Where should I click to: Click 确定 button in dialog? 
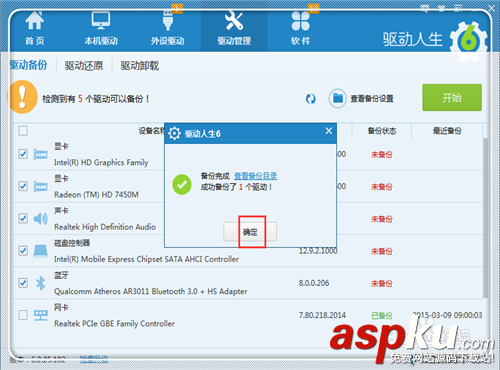click(x=250, y=232)
